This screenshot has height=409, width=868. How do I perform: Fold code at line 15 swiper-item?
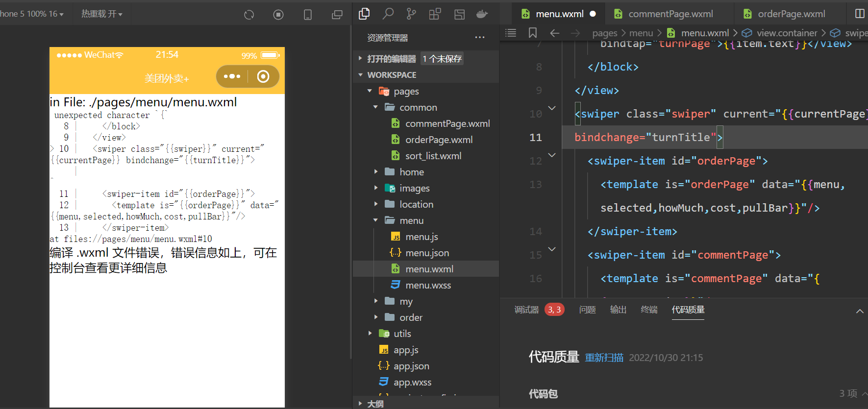(x=552, y=249)
